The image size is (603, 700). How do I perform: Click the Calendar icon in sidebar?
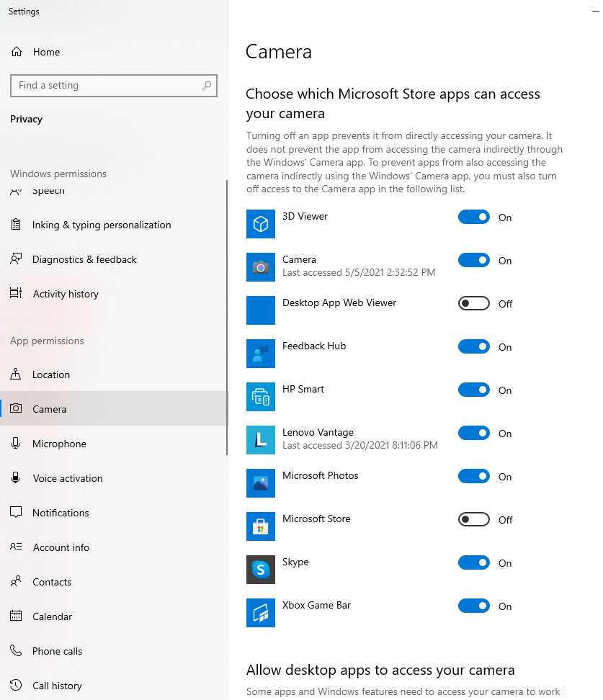pyautogui.click(x=16, y=616)
